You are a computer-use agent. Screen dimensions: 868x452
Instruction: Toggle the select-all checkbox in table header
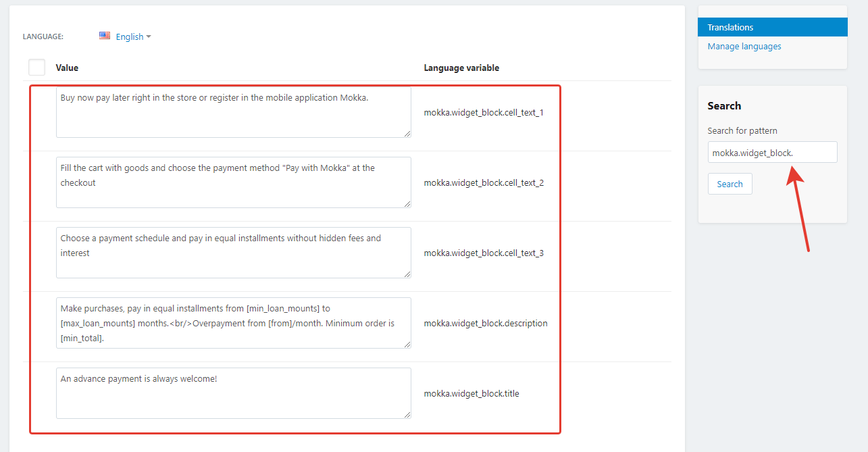37,68
